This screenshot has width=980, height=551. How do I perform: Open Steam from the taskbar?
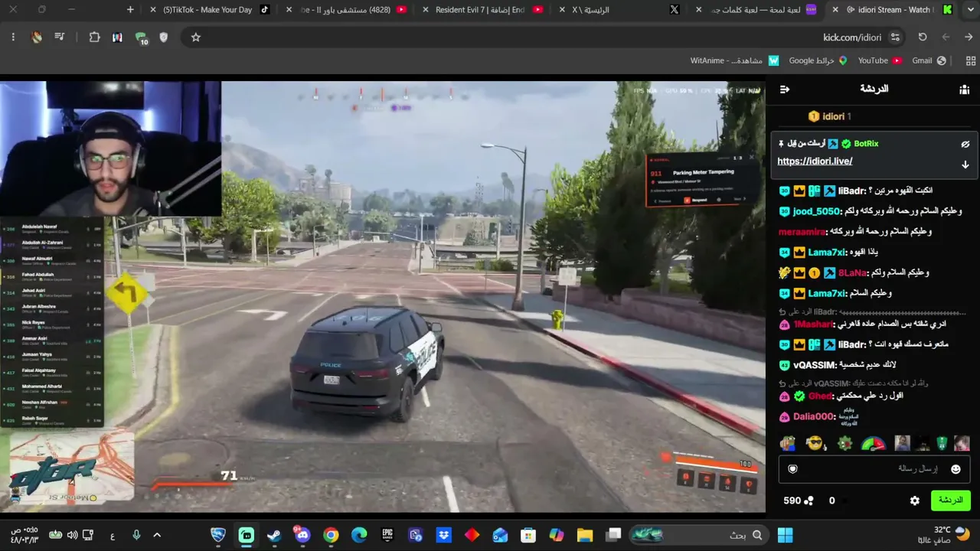274,535
